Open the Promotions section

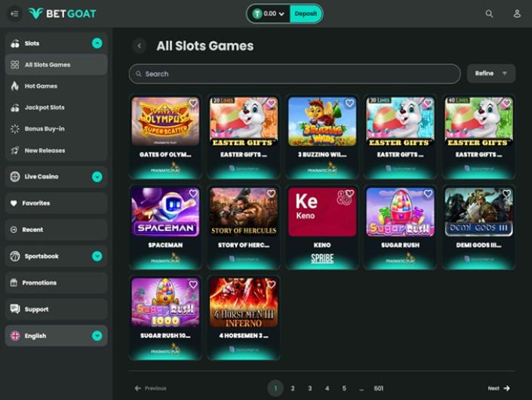pyautogui.click(x=40, y=283)
